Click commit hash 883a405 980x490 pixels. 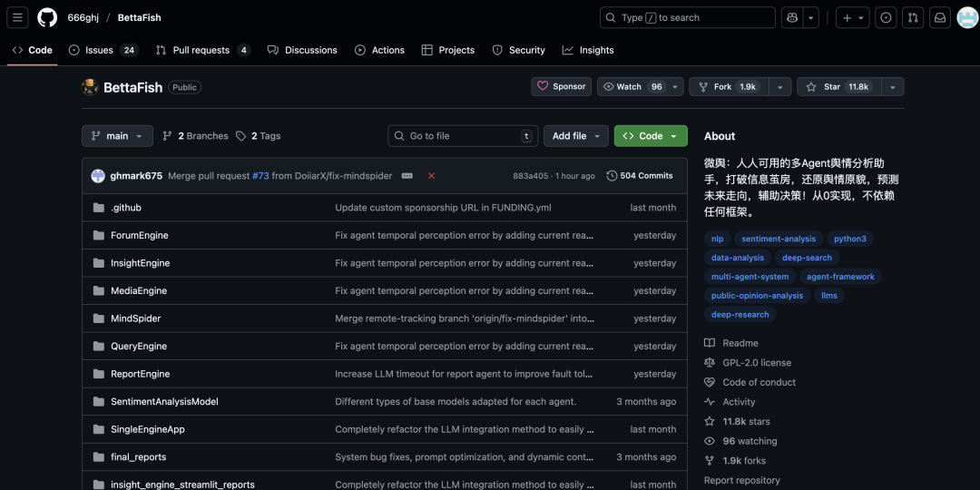(x=531, y=176)
